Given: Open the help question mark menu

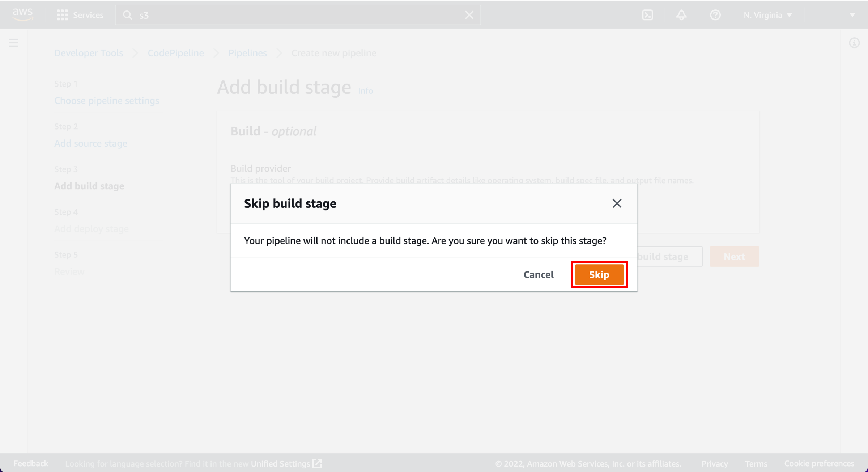Looking at the screenshot, I should tap(715, 15).
